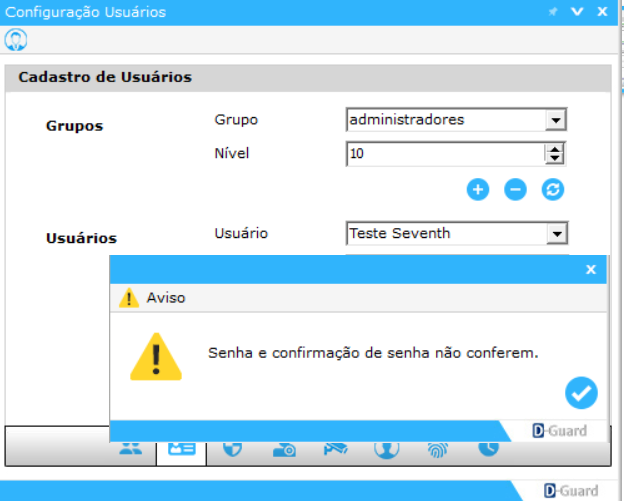
Task: Confirm the warning with the checkmark button
Action: [580, 393]
